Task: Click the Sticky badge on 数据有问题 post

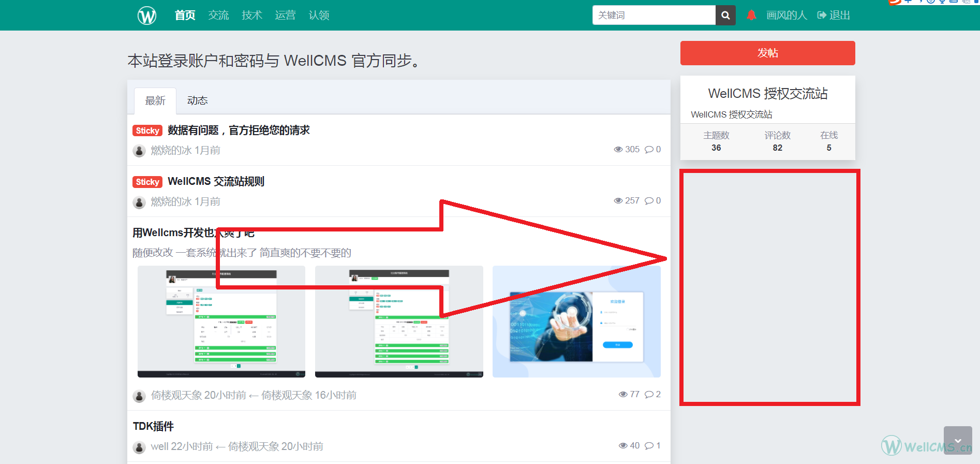Action: (x=147, y=130)
